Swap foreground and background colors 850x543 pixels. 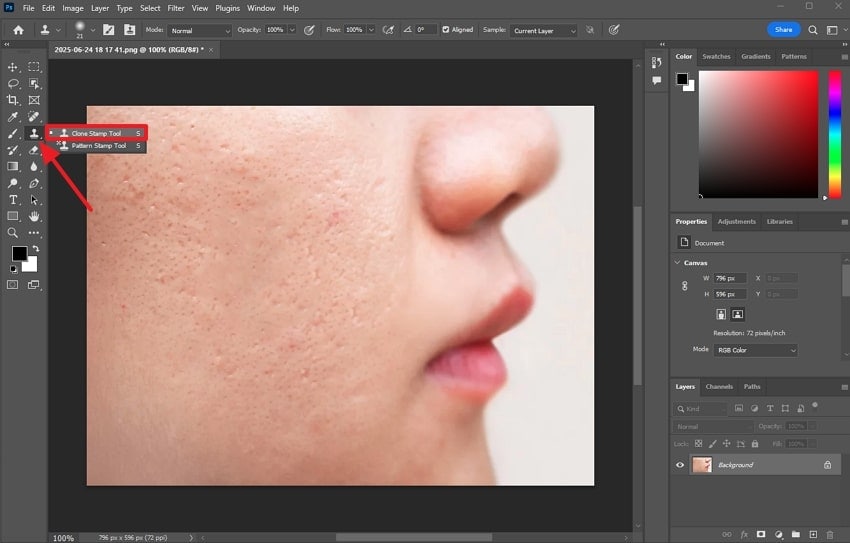(x=36, y=249)
